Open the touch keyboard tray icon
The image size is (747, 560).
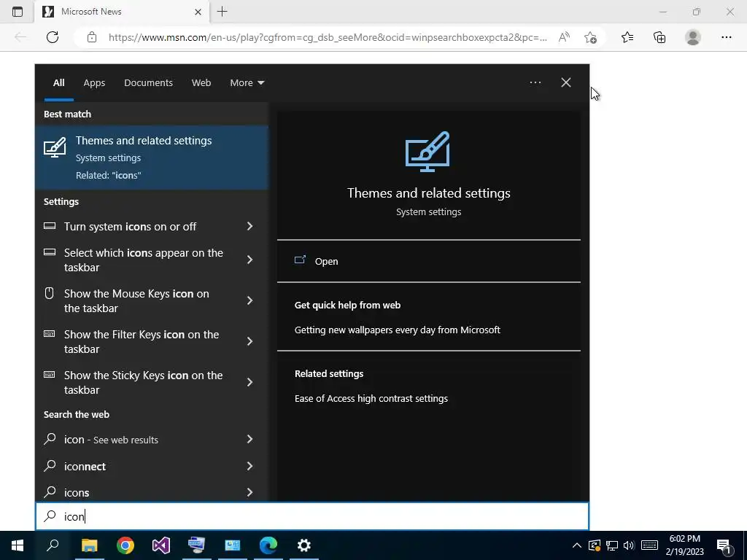click(x=649, y=545)
